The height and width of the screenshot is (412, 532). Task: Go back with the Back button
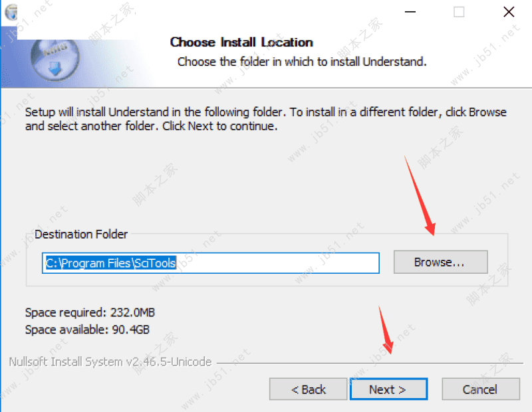308,389
